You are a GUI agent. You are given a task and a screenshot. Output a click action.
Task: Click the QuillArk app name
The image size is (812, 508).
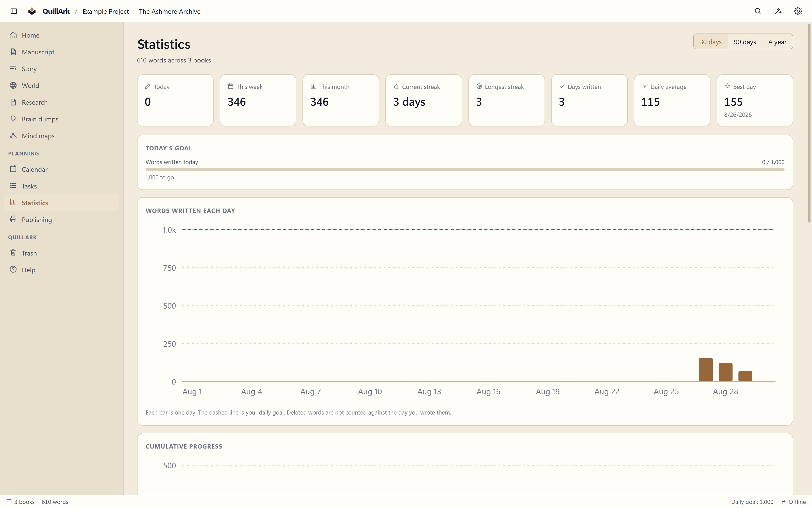point(56,11)
